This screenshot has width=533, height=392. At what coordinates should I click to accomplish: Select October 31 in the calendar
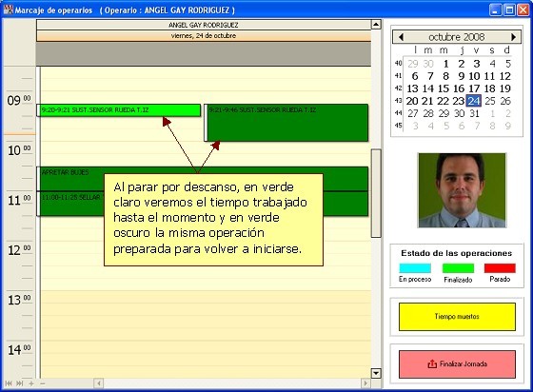475,113
